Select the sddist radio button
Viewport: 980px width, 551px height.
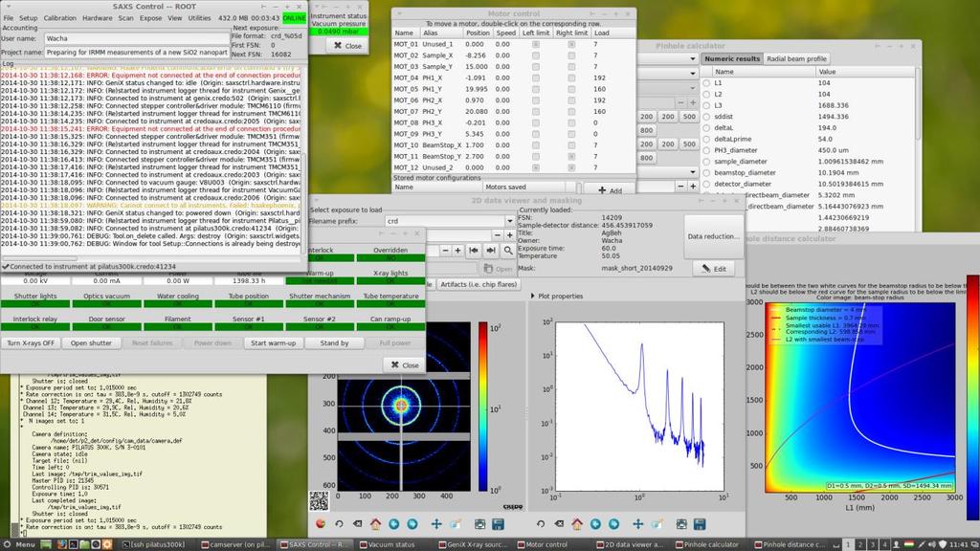click(706, 117)
